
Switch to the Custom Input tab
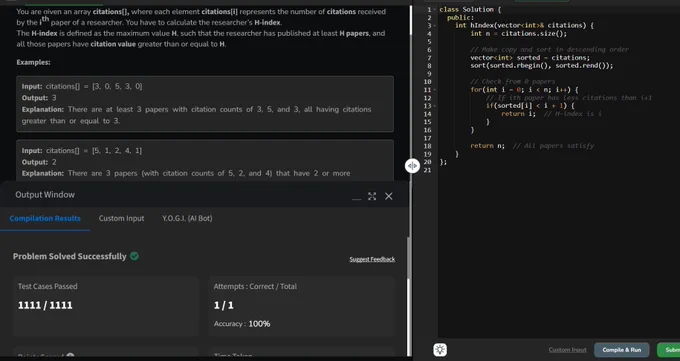tap(121, 218)
